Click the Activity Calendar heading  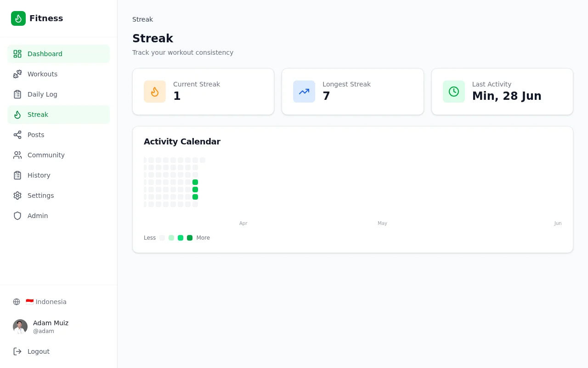[x=182, y=142]
